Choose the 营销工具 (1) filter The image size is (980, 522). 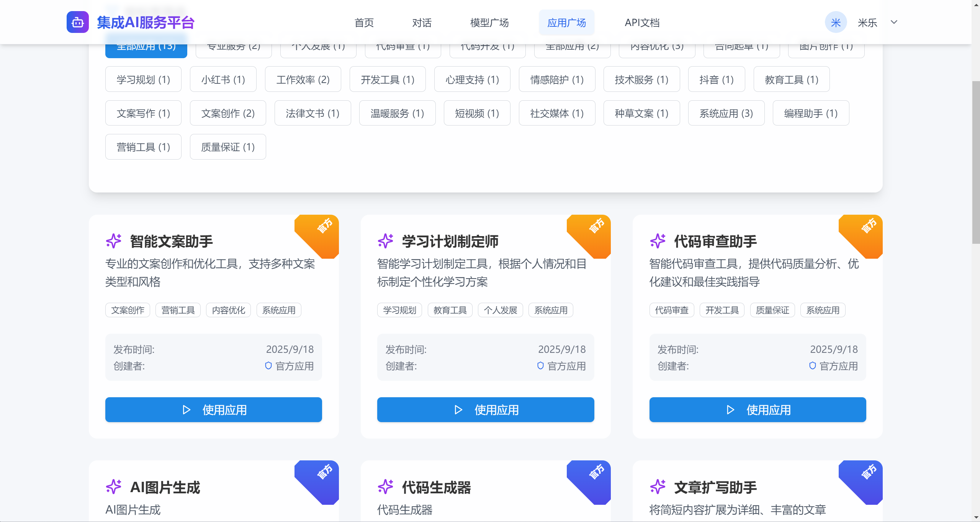(x=143, y=147)
